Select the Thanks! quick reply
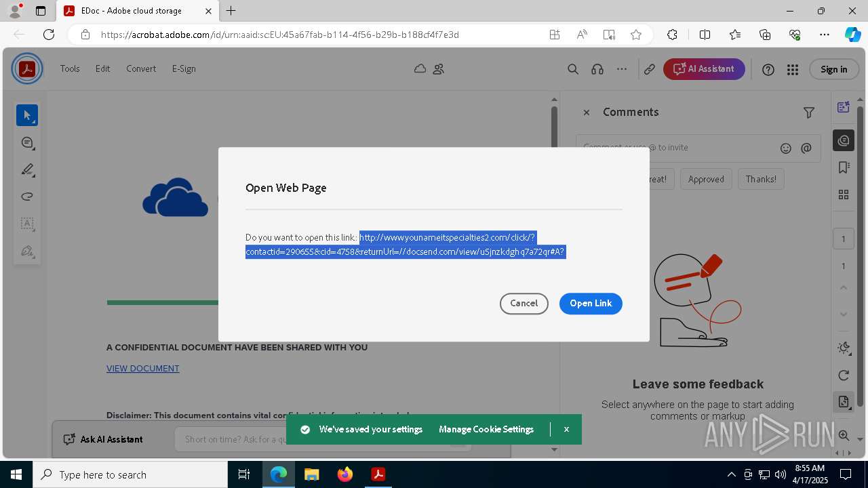 coord(761,179)
